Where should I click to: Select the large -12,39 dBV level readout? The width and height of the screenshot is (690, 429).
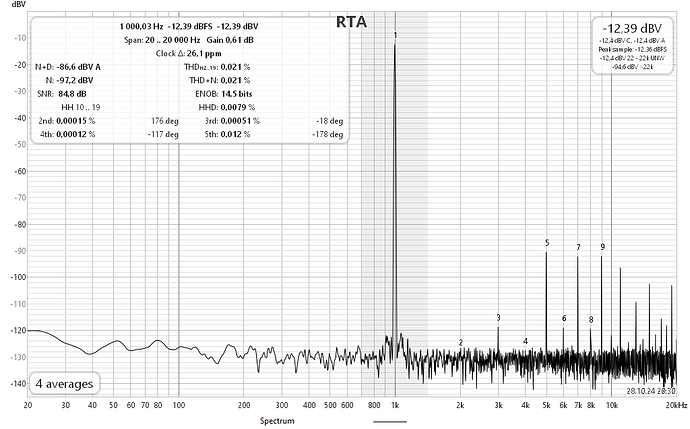(x=632, y=29)
